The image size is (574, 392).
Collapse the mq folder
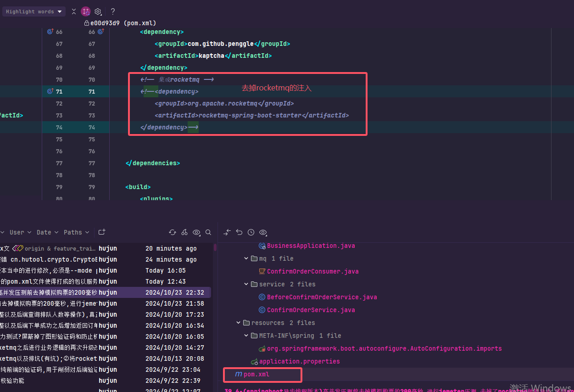246,258
